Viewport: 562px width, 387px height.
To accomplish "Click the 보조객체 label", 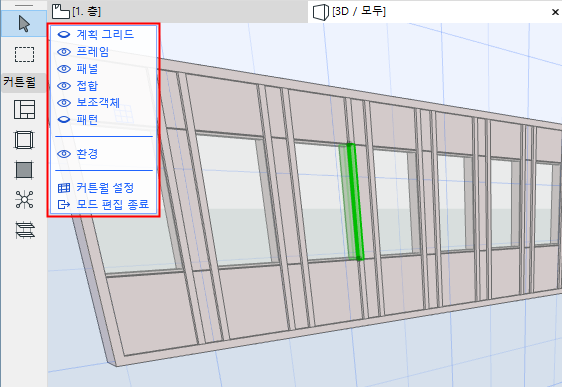I will (98, 102).
